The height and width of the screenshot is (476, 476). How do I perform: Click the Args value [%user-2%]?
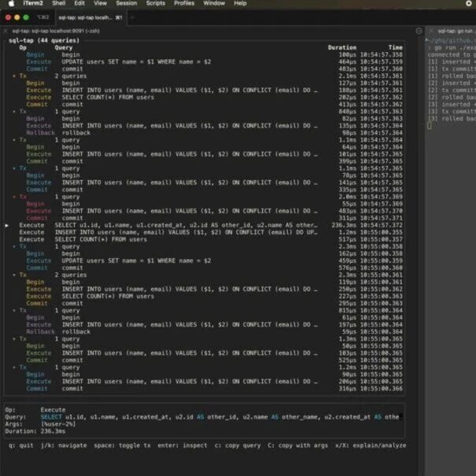pyautogui.click(x=58, y=424)
